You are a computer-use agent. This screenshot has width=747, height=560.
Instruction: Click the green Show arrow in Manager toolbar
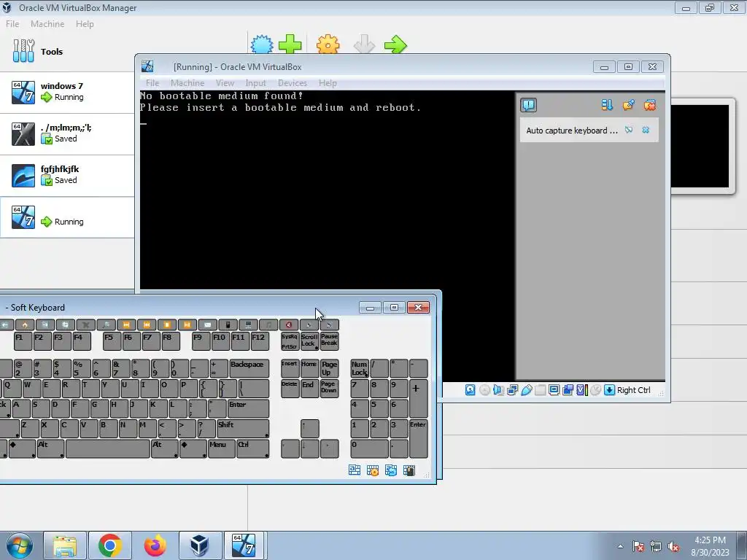coord(395,44)
